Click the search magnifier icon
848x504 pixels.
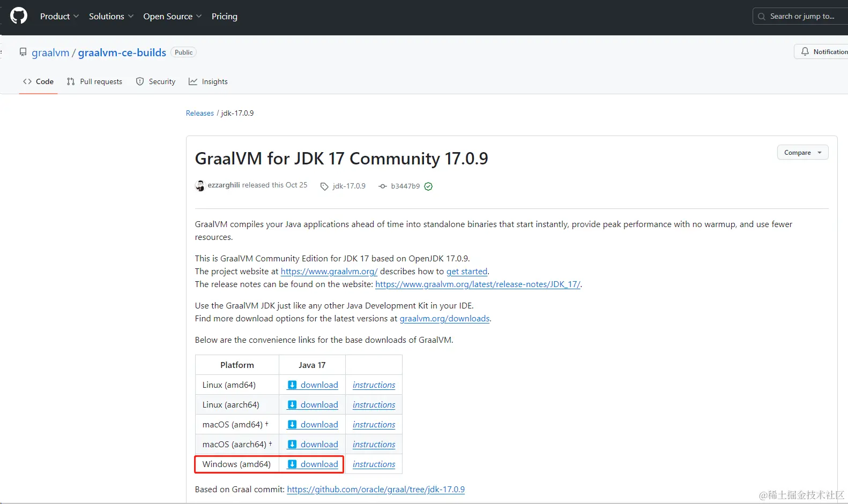point(762,17)
